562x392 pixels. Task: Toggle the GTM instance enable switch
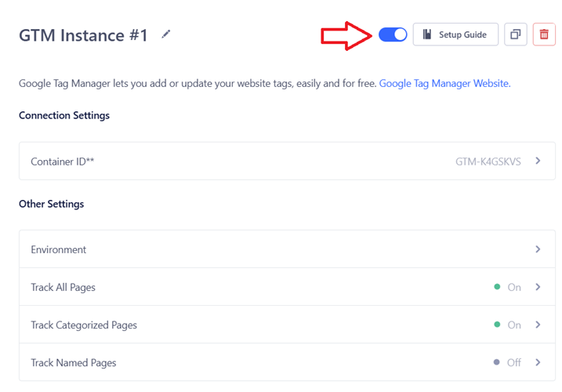(x=393, y=34)
